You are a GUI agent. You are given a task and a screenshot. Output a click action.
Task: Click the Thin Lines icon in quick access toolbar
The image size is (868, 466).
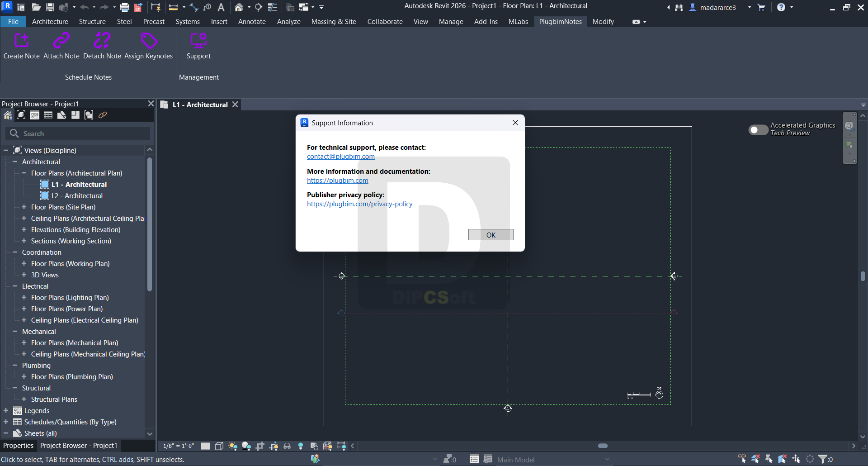(x=273, y=7)
